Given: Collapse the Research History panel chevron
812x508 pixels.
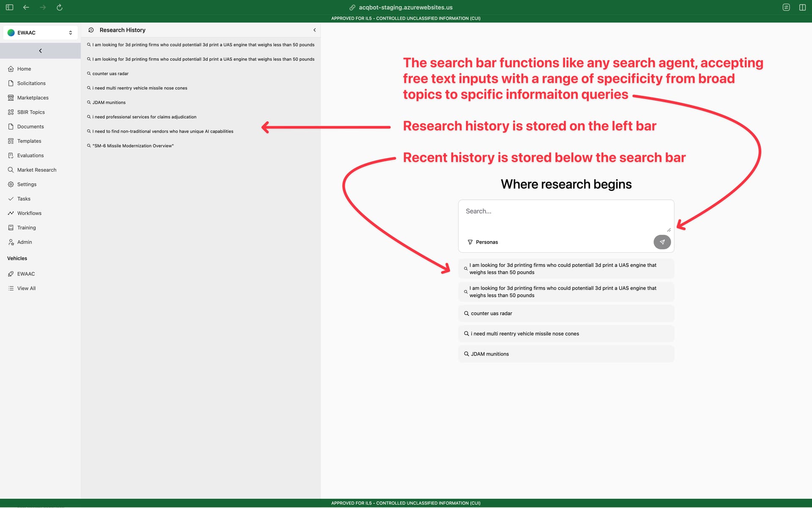Looking at the screenshot, I should [x=314, y=30].
